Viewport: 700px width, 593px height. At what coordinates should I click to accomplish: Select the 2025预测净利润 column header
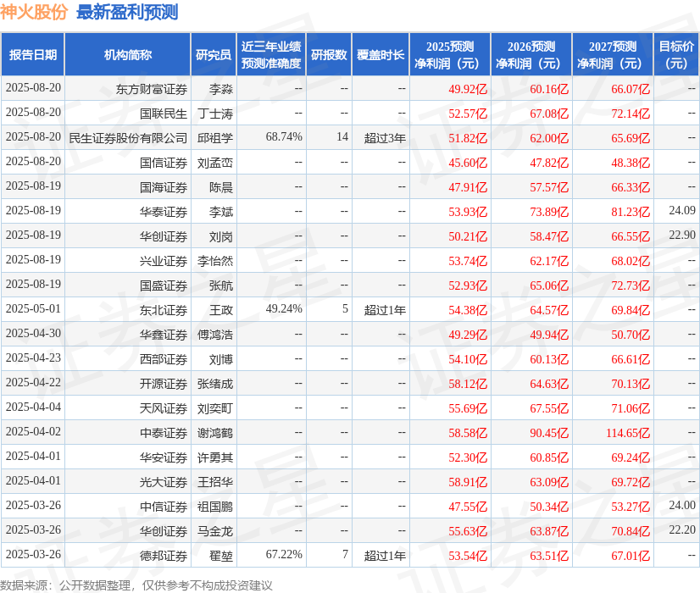450,54
